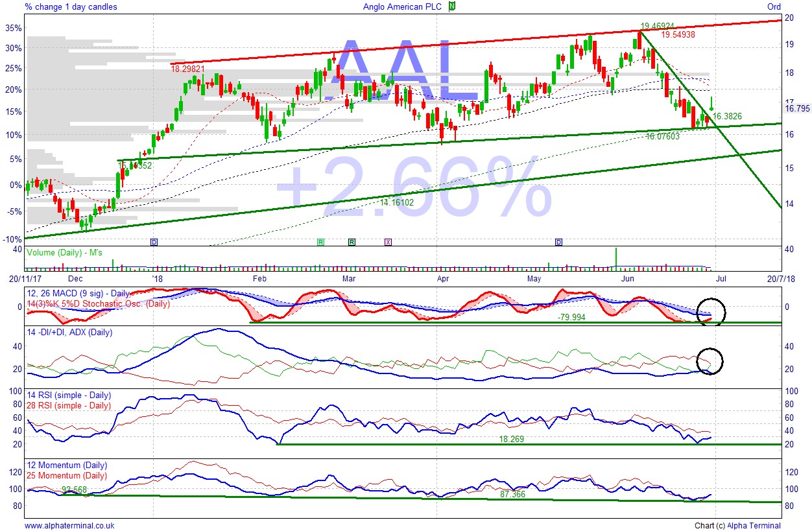Click the red 19.54938 resistance label
Image resolution: width=812 pixels, height=531 pixels.
pos(678,34)
